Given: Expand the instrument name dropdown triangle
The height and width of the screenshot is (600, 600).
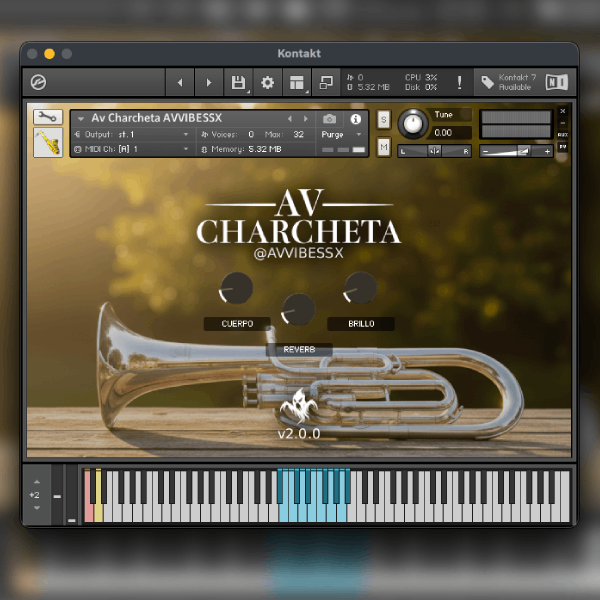Looking at the screenshot, I should click(80, 119).
